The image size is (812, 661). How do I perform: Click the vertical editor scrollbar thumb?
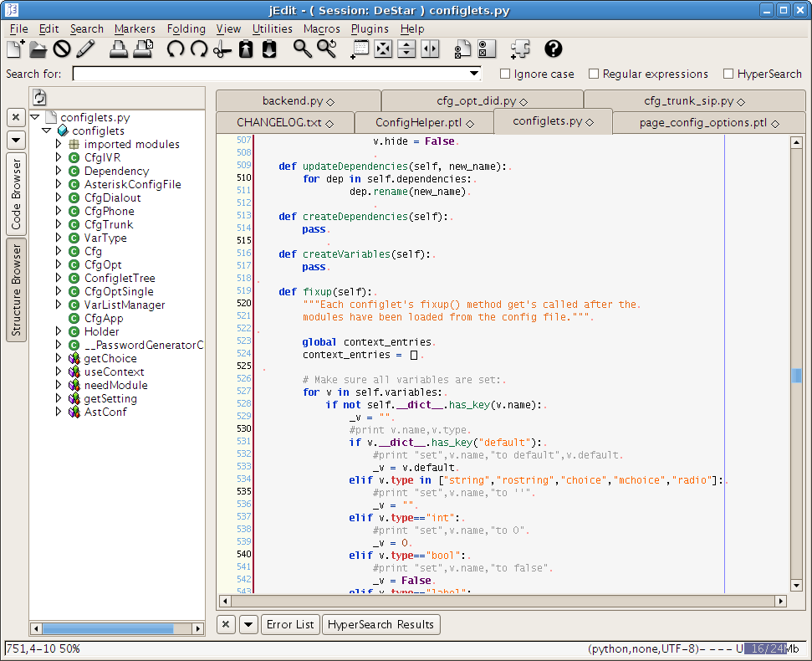(796, 376)
